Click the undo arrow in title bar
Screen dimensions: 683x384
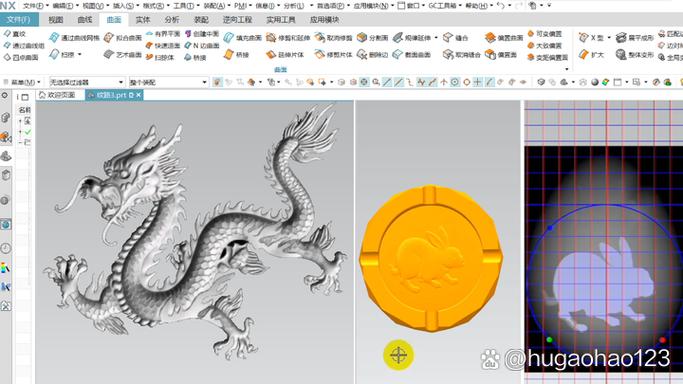(x=500, y=6)
